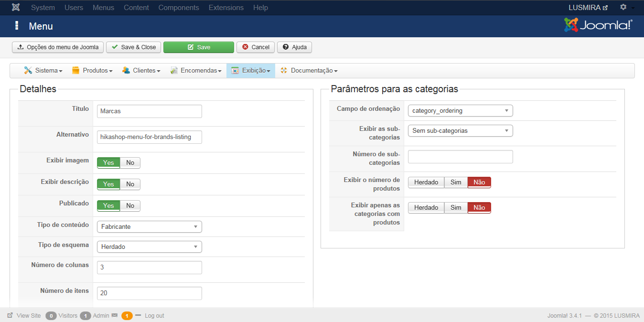Screen dimensions: 644x322
Task: Open the Exibir as sub-categorias dropdown
Action: [461, 130]
